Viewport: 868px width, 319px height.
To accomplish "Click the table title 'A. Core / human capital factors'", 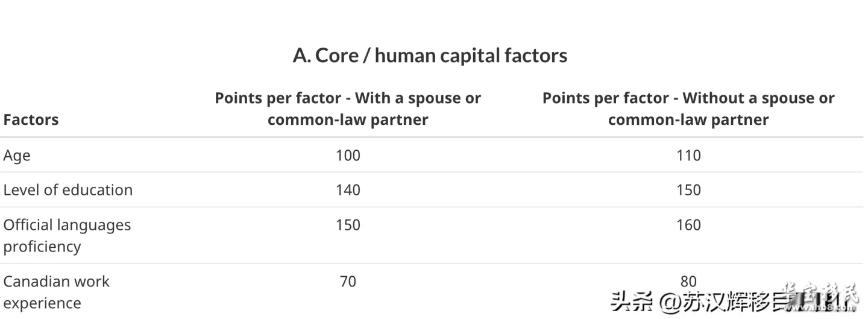I will 430,55.
